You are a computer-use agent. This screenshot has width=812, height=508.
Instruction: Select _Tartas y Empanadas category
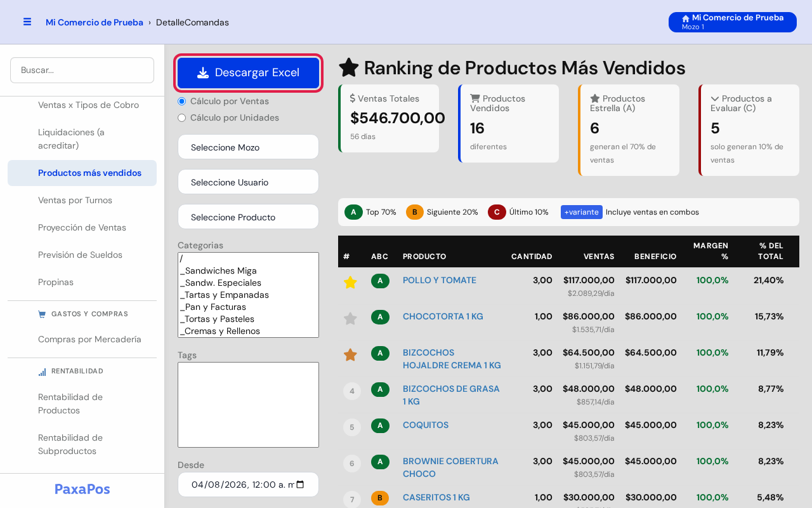(x=248, y=295)
